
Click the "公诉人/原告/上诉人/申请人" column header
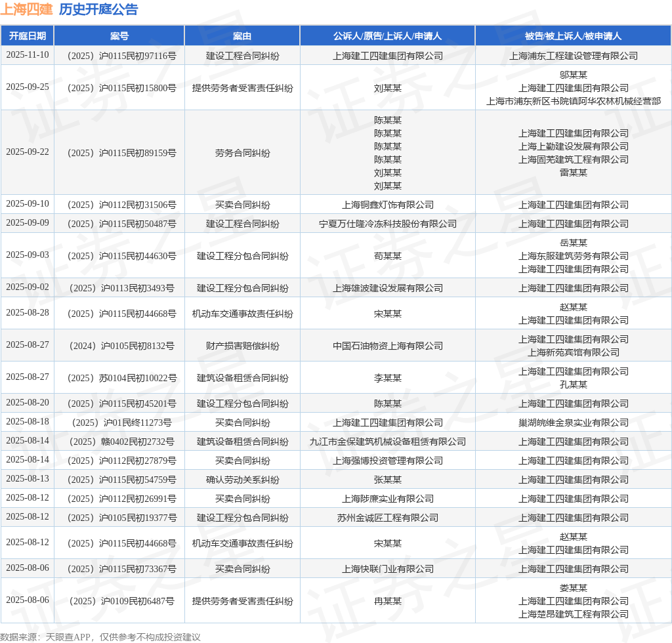pos(387,36)
